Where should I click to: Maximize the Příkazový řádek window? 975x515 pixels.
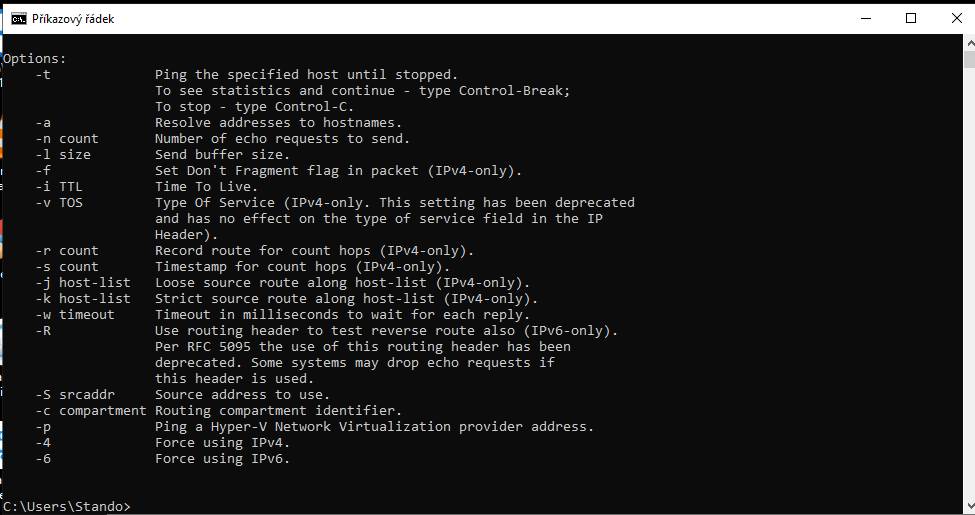point(911,19)
